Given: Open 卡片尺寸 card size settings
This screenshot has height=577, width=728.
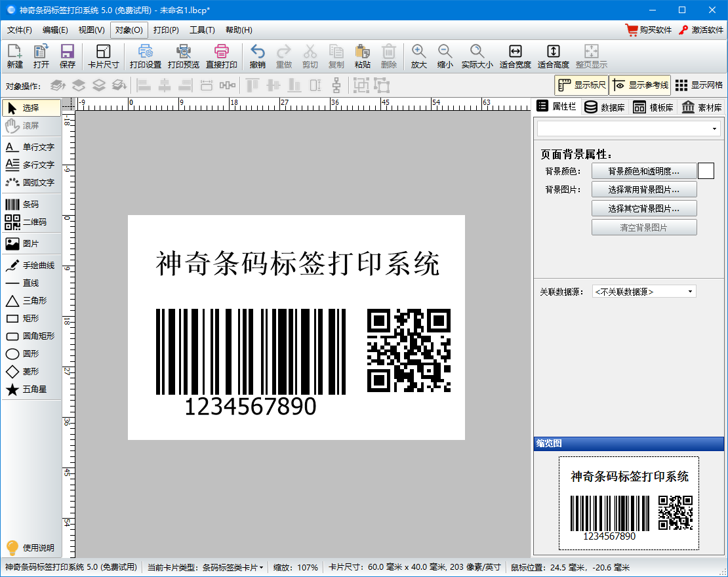Looking at the screenshot, I should pyautogui.click(x=104, y=56).
